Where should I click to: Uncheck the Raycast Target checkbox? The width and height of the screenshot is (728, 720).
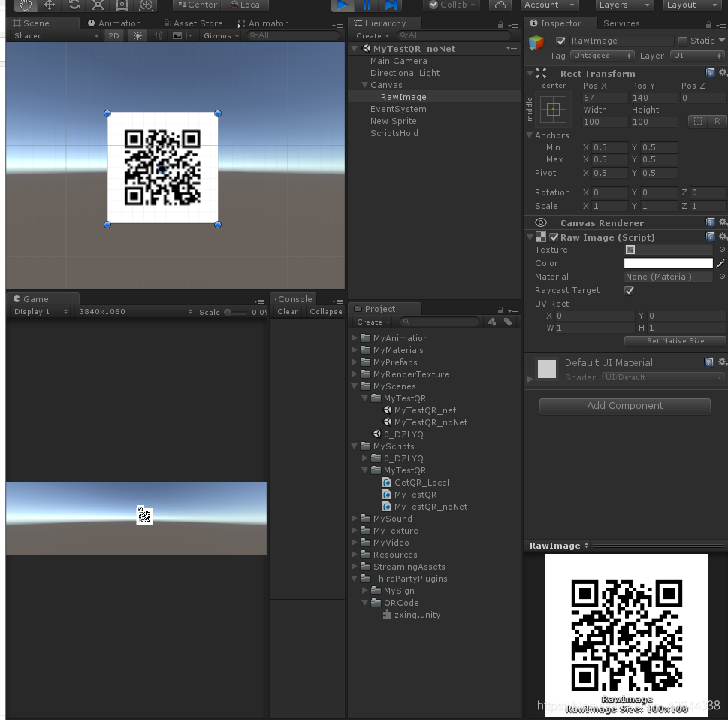pyautogui.click(x=629, y=290)
